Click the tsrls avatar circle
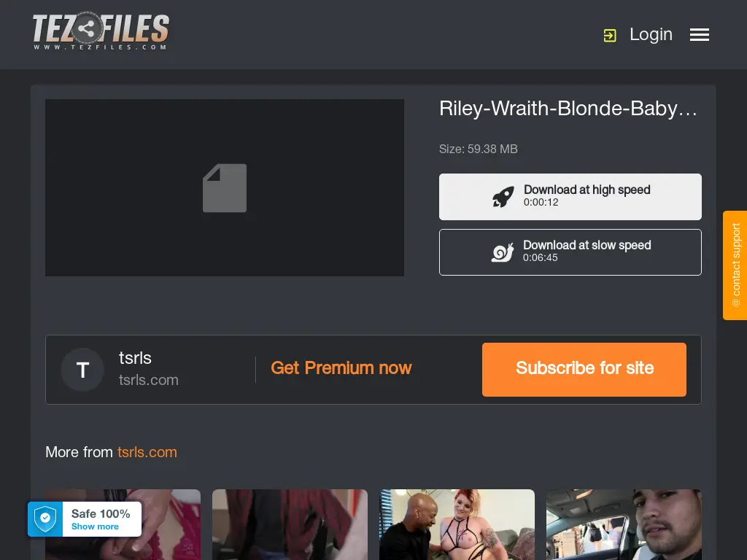 82,370
